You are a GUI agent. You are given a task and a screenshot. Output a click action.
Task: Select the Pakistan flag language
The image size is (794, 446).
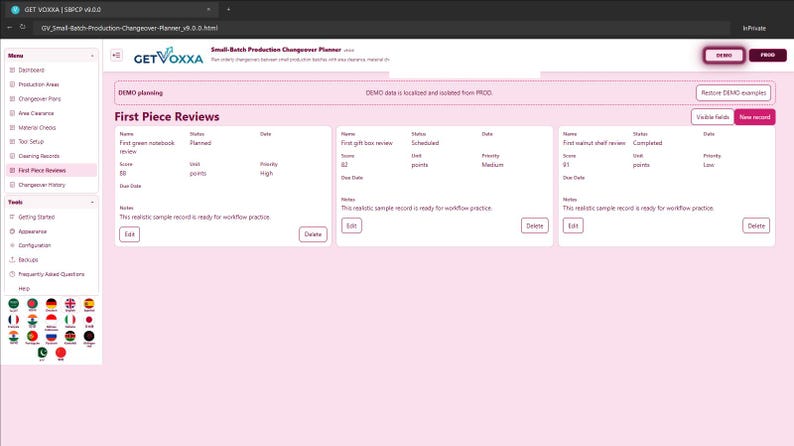click(x=43, y=353)
